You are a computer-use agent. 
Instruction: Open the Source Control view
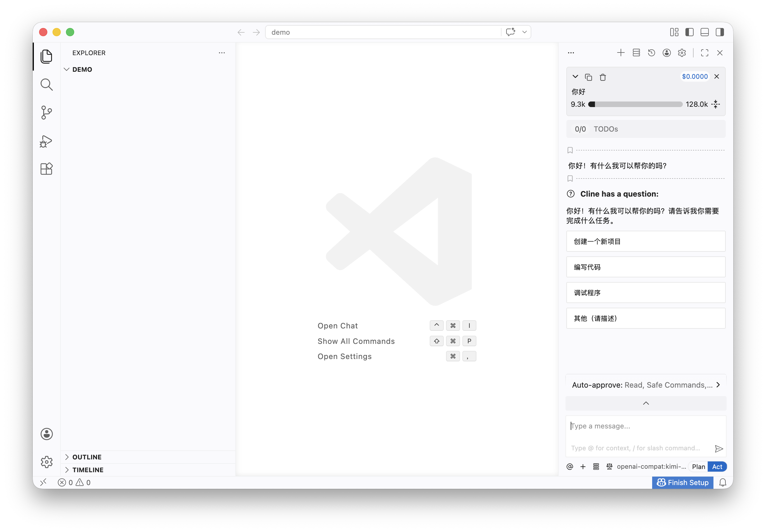tap(46, 112)
